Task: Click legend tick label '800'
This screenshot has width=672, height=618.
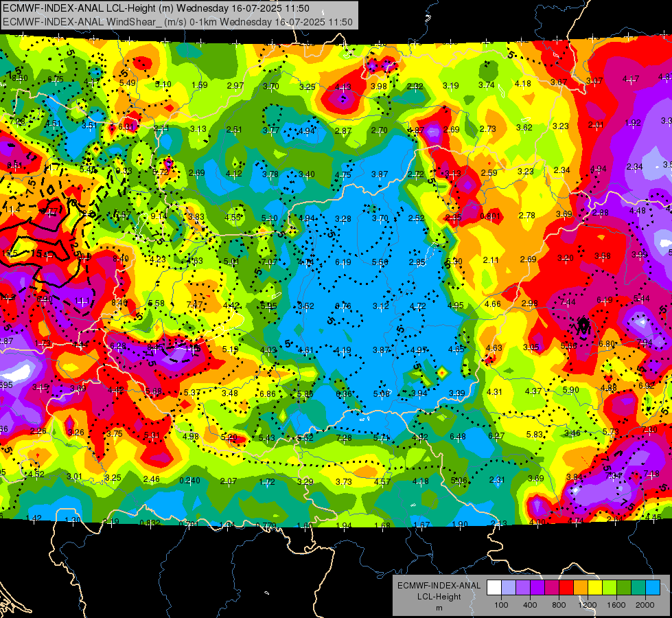Action: click(x=559, y=605)
